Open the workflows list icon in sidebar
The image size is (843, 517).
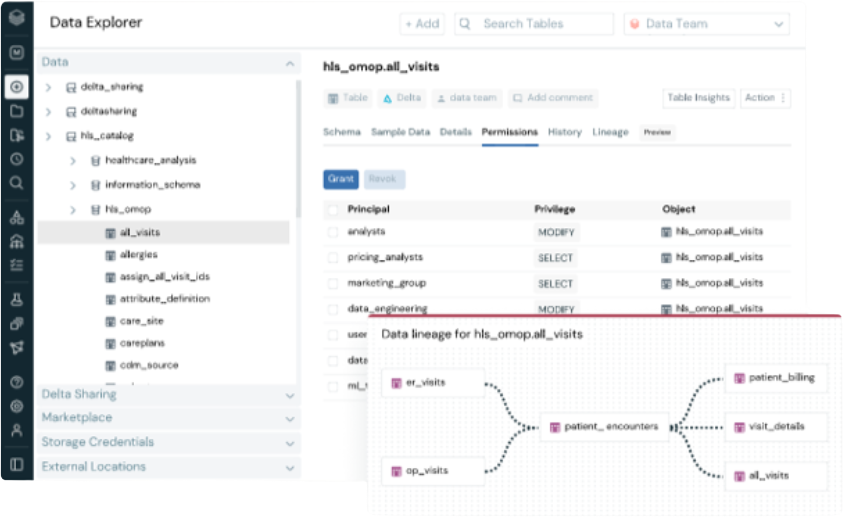[x=17, y=265]
